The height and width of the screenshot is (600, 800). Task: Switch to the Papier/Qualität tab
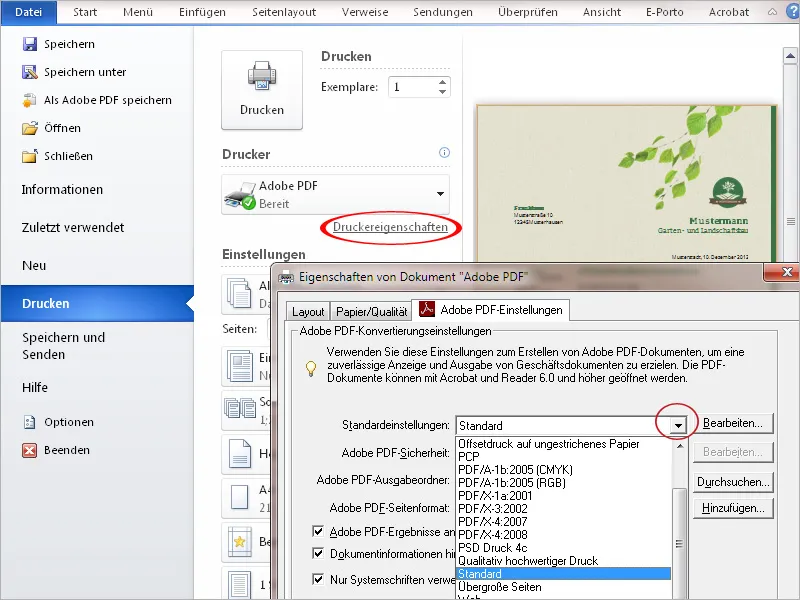pyautogui.click(x=371, y=311)
